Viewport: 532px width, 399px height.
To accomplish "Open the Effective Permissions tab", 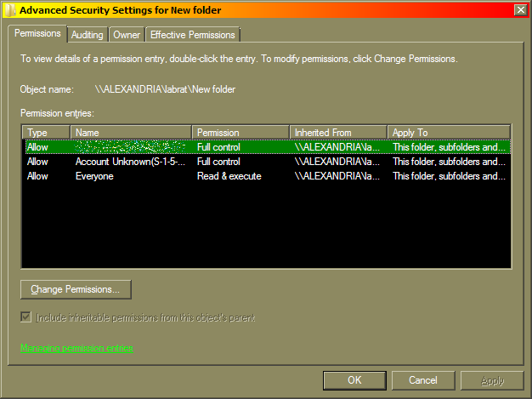I will click(x=193, y=35).
